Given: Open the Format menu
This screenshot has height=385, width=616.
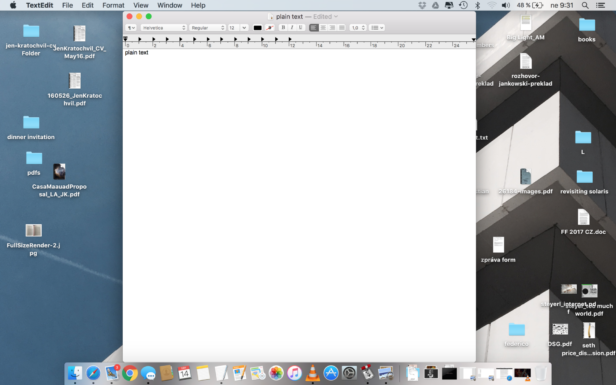Looking at the screenshot, I should coord(113,5).
